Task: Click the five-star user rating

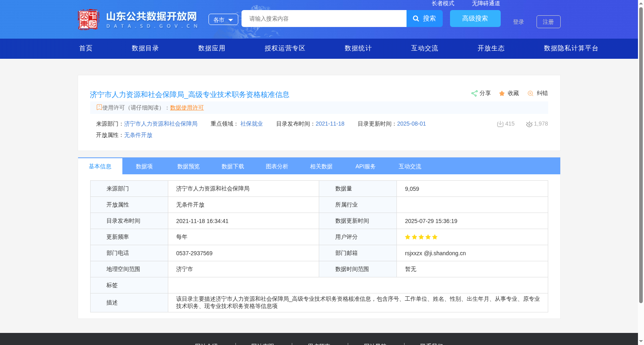Action: (x=421, y=237)
